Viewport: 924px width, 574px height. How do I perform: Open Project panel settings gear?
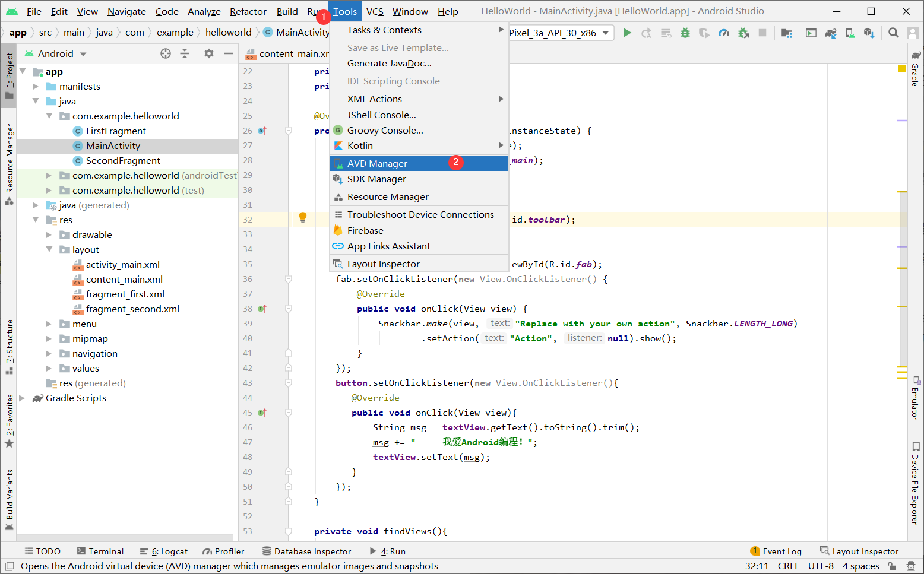point(209,53)
